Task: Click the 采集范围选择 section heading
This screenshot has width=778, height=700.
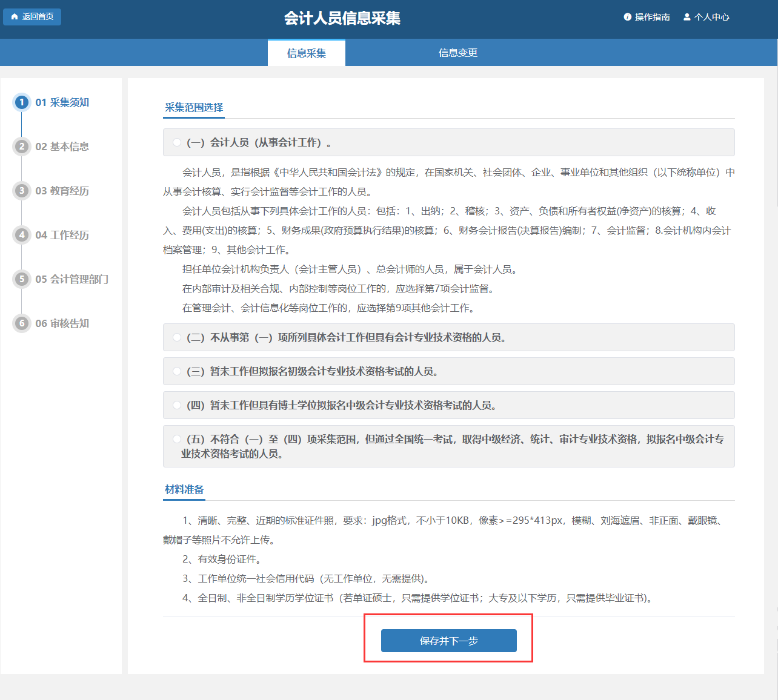Action: coord(194,107)
